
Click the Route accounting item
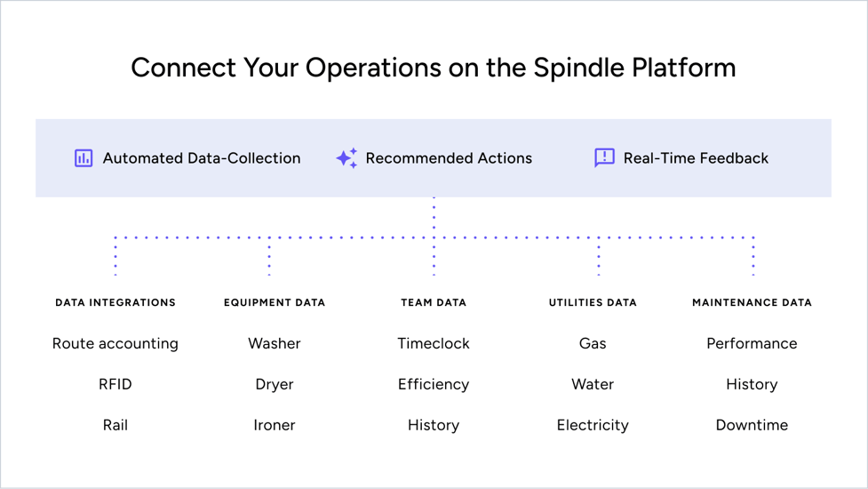[115, 343]
